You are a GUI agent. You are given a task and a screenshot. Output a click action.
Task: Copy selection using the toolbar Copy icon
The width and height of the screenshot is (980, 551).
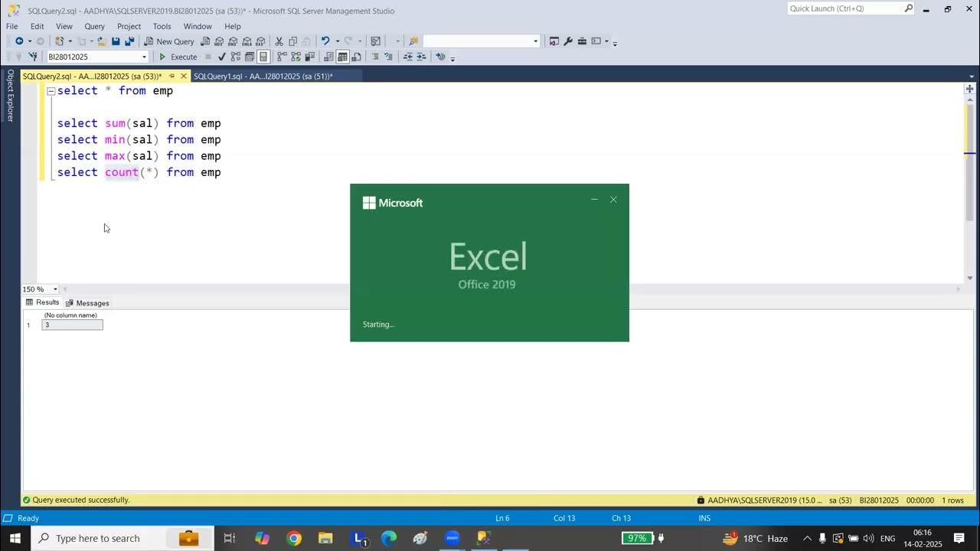tap(292, 41)
